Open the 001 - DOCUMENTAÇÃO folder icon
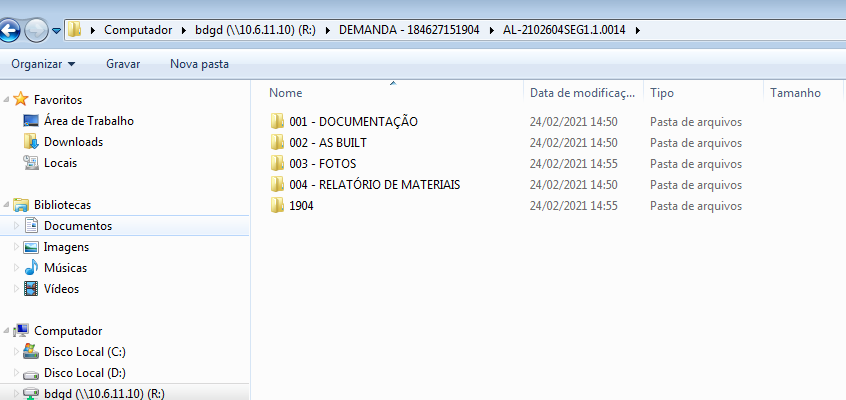 [277, 121]
